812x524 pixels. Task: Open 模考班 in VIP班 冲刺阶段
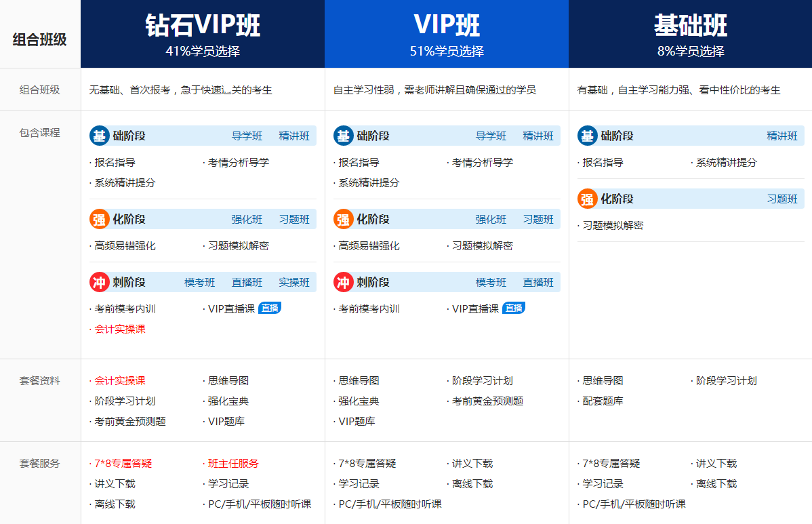pyautogui.click(x=491, y=283)
